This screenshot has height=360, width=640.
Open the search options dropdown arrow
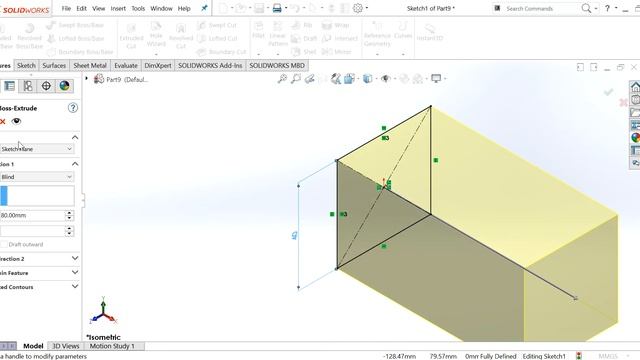596,8
